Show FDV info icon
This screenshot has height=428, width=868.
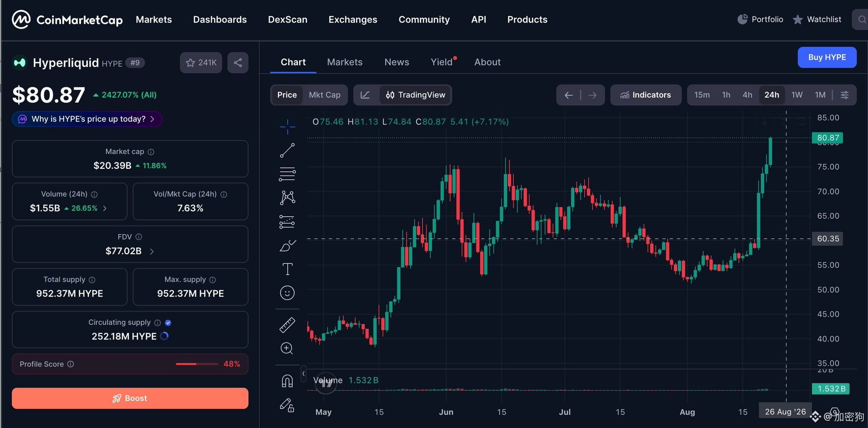pyautogui.click(x=139, y=237)
